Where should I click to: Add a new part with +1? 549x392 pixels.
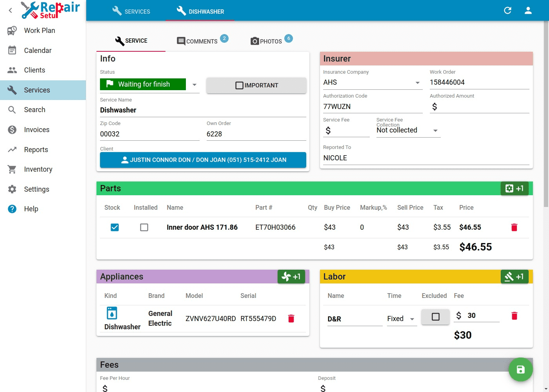514,189
